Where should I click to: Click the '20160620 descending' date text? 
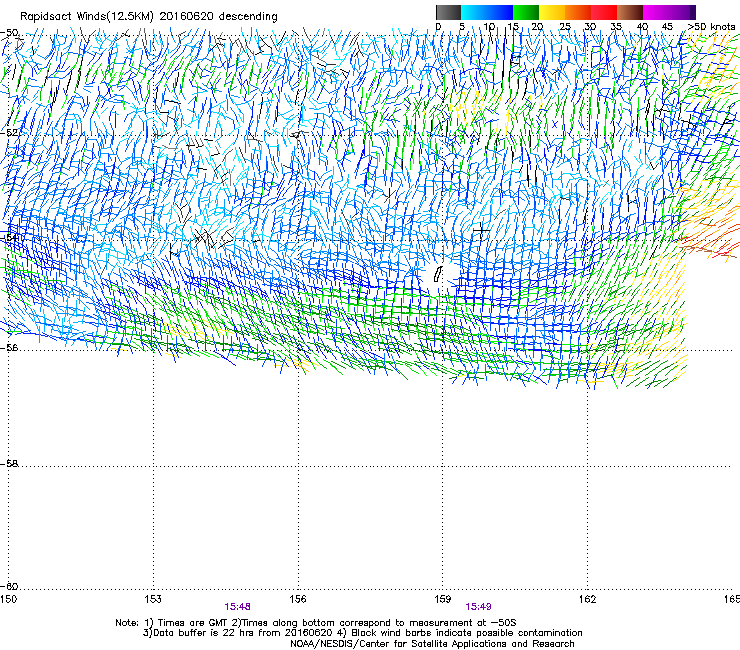219,17
